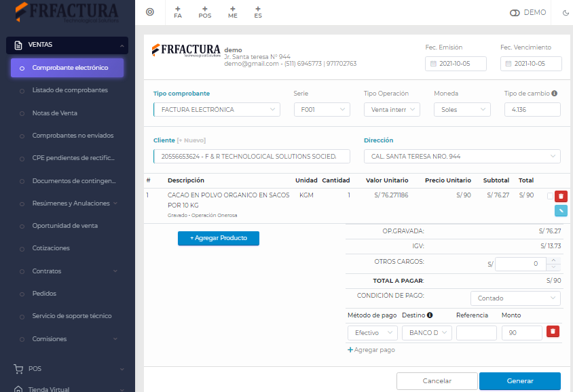Open Tipo Operación dropdown
Viewport: 573px width, 392px height.
tap(392, 109)
